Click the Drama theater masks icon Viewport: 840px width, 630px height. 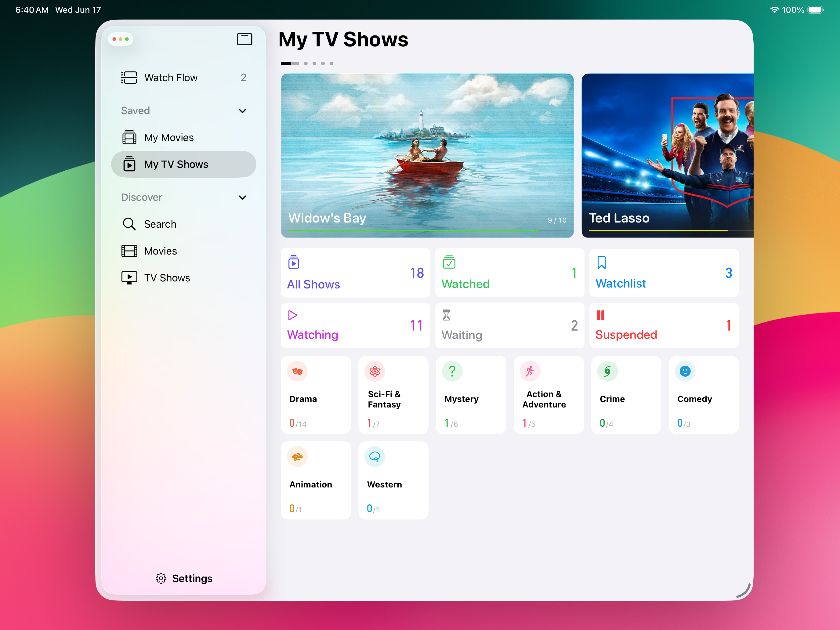(297, 371)
